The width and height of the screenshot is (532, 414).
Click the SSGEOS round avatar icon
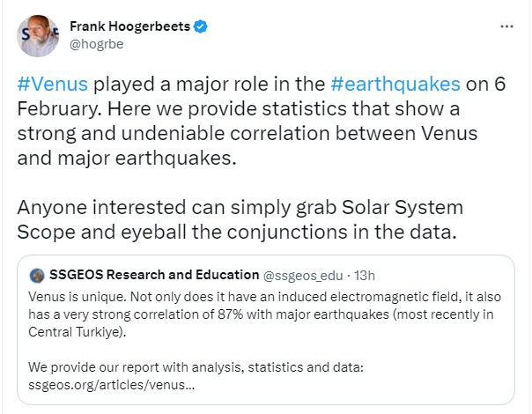click(x=37, y=275)
